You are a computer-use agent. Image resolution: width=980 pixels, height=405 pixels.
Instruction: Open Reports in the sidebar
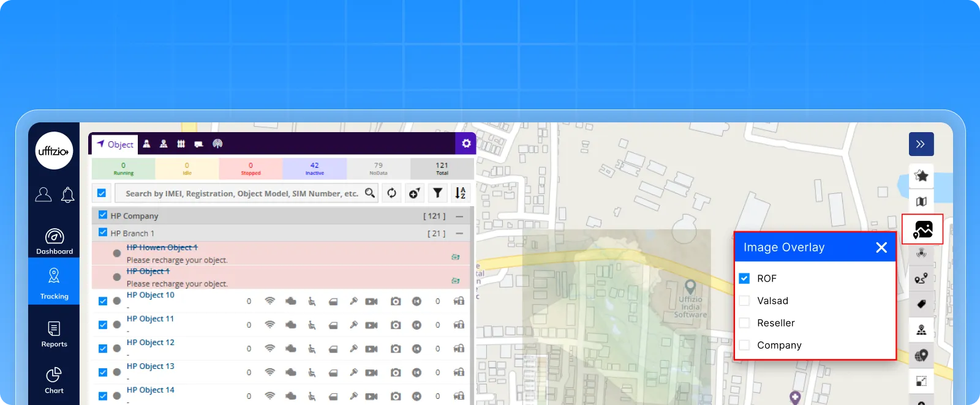54,334
